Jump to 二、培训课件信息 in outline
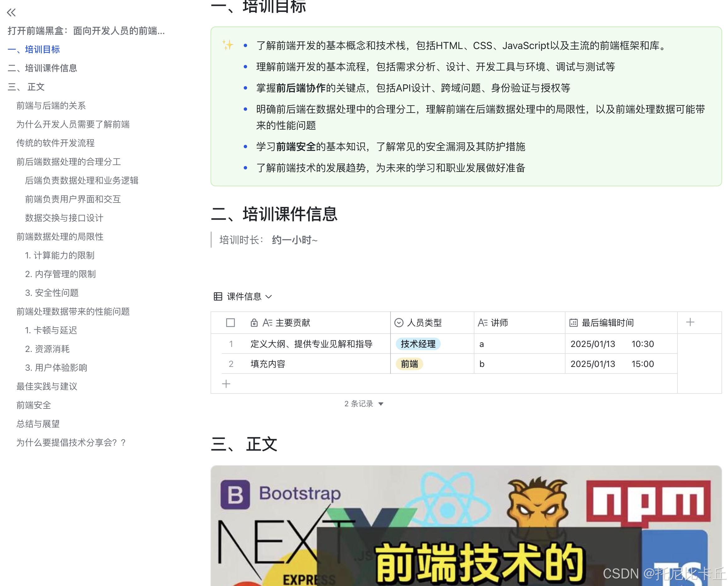The width and height of the screenshot is (728, 586). point(42,68)
